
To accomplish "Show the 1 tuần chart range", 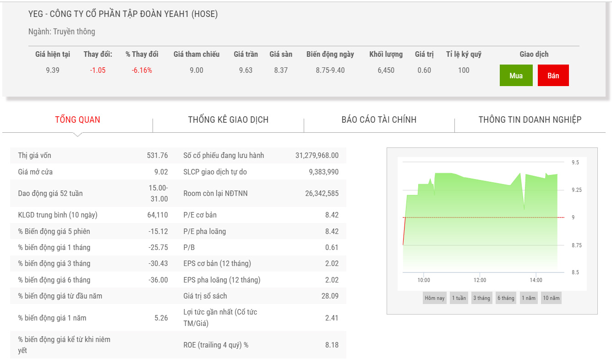I will [x=459, y=298].
